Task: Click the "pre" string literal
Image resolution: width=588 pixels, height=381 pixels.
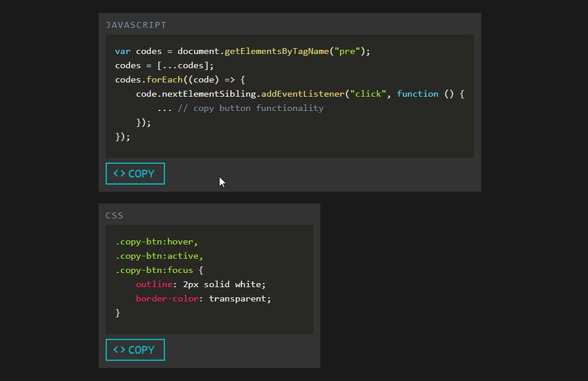Action: point(347,51)
